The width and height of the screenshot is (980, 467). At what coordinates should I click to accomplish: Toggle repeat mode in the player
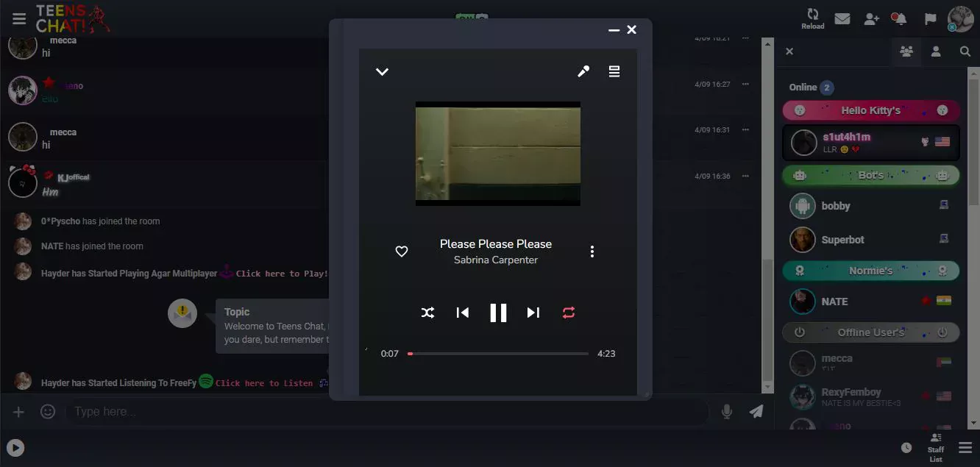(x=569, y=313)
